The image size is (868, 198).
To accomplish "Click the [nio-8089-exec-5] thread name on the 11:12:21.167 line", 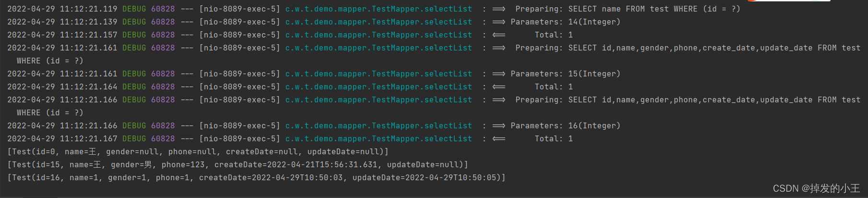I will [x=239, y=139].
